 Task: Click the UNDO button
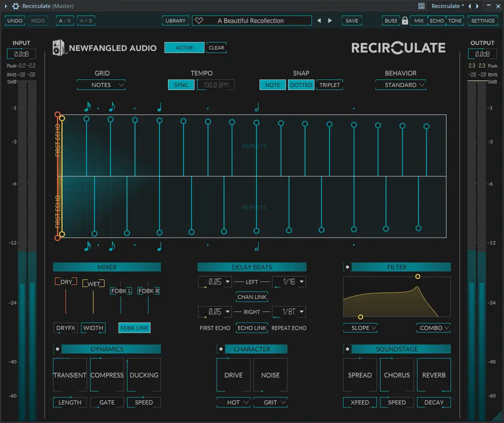click(15, 20)
